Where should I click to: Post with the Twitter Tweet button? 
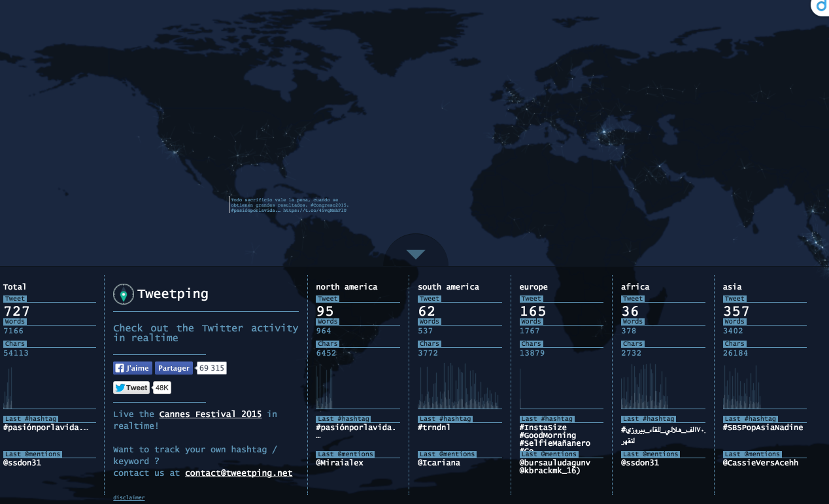click(x=131, y=388)
